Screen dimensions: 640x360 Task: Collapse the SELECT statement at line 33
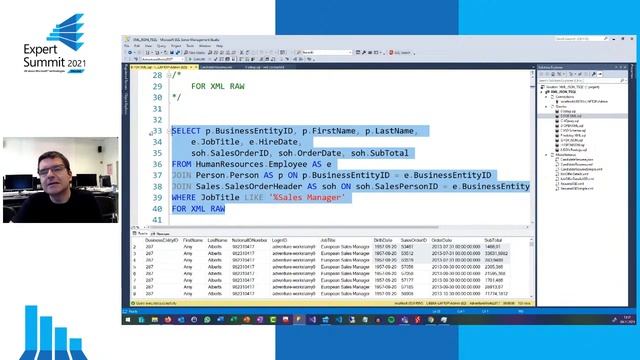pos(169,131)
